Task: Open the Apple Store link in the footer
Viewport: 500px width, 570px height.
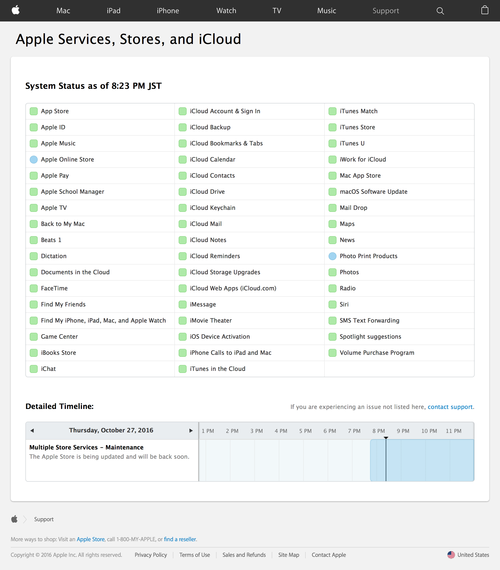Action: coord(91,539)
